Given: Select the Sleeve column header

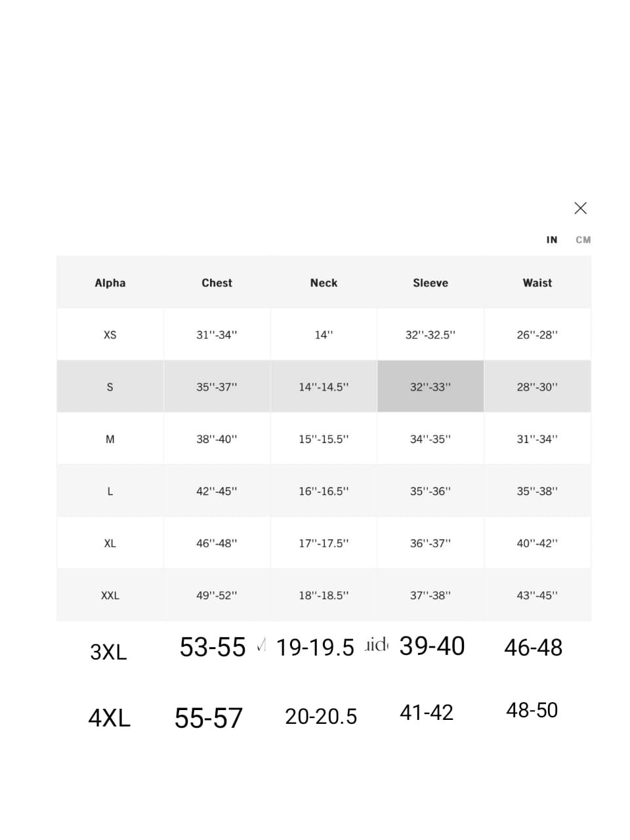Looking at the screenshot, I should pyautogui.click(x=430, y=283).
